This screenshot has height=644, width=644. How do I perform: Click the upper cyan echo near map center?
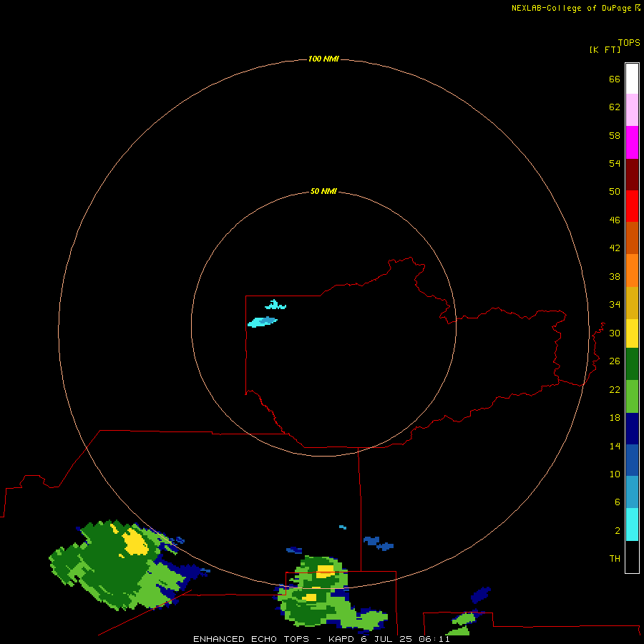tap(275, 305)
